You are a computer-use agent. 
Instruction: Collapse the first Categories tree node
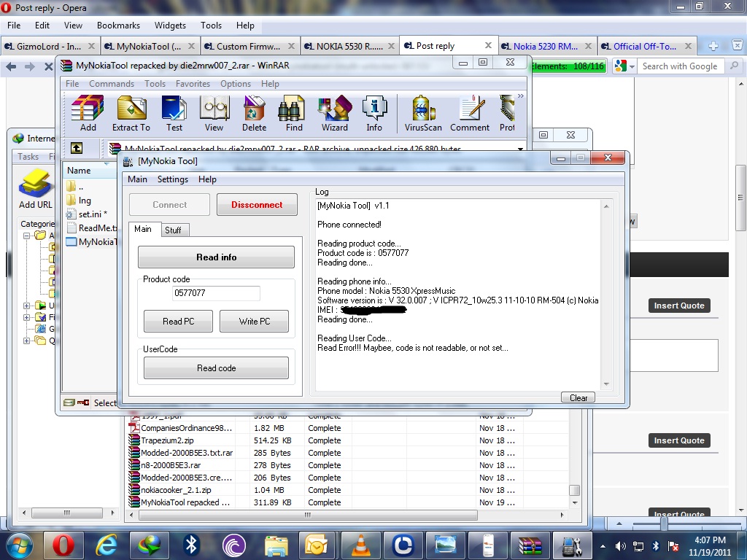click(27, 236)
